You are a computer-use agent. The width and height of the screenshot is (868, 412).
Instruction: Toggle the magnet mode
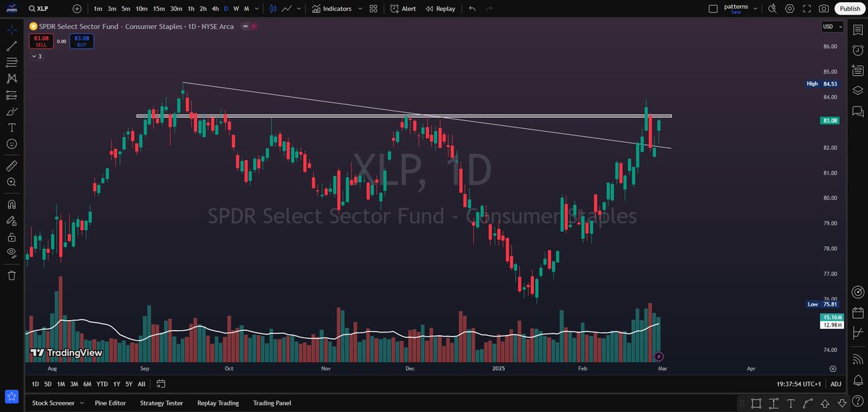tap(11, 204)
